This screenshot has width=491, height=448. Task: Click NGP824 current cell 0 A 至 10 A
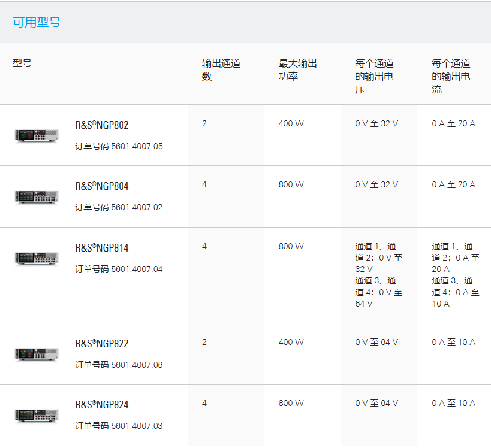tap(453, 403)
